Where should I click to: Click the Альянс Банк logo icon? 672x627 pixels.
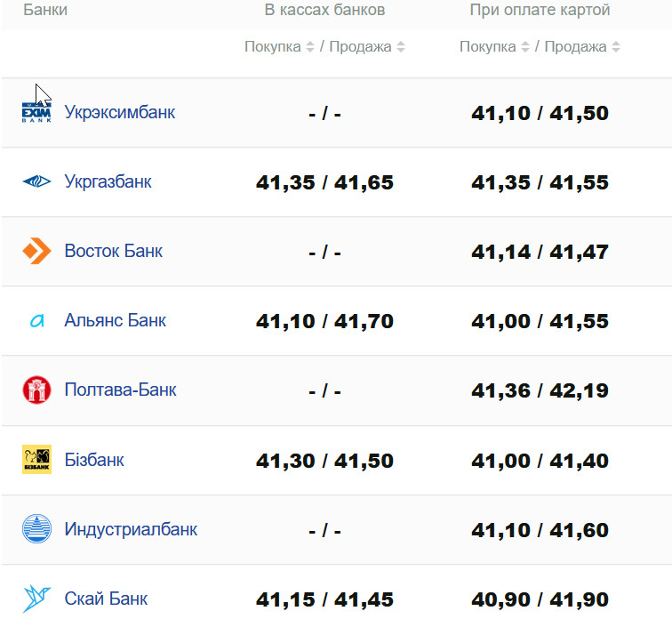click(x=36, y=321)
